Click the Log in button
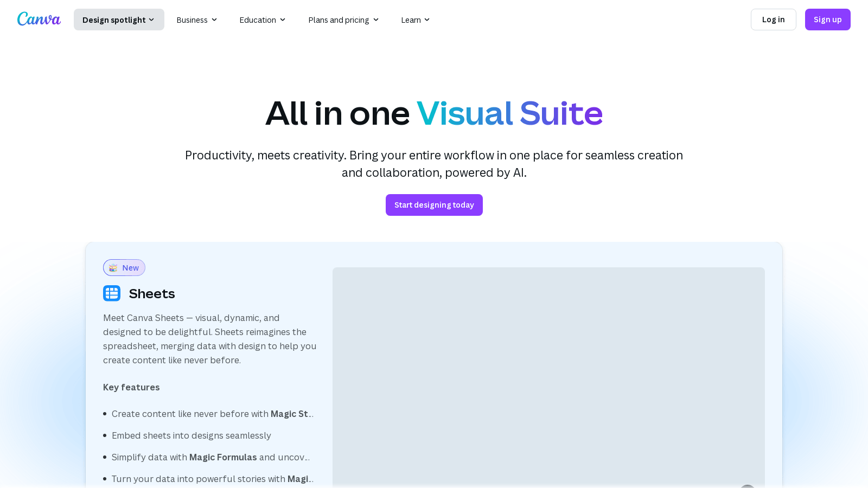 [774, 20]
